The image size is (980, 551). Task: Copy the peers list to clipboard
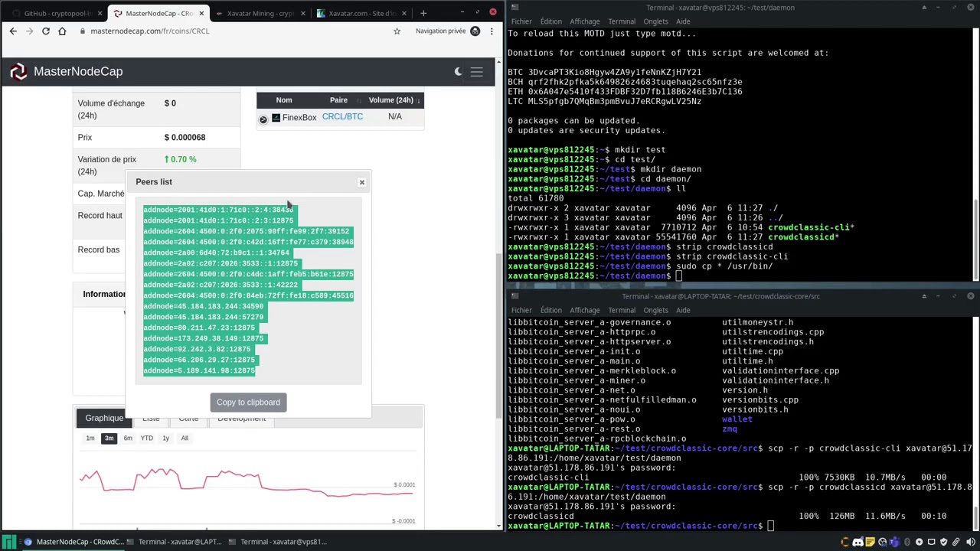pos(248,403)
